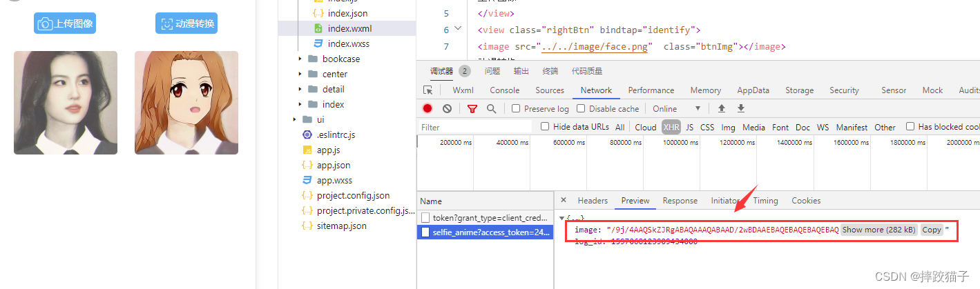Expand the ui folder arrow
Image resolution: width=980 pixels, height=289 pixels.
(295, 119)
